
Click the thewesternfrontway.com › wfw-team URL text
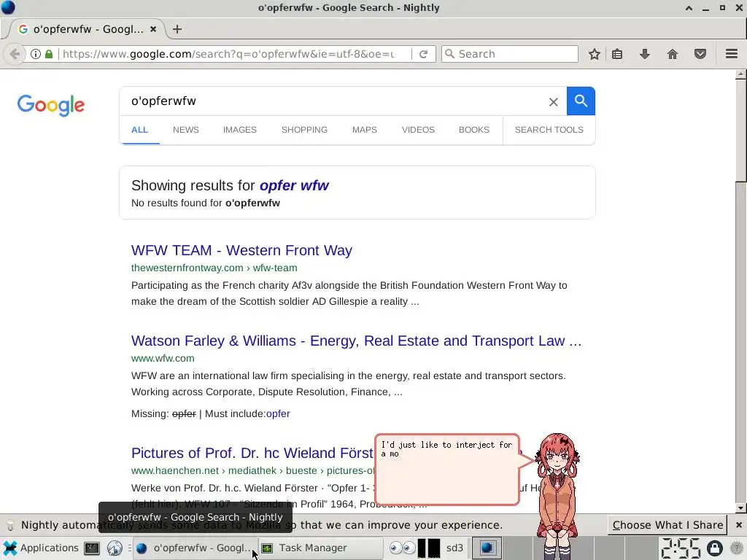[214, 268]
